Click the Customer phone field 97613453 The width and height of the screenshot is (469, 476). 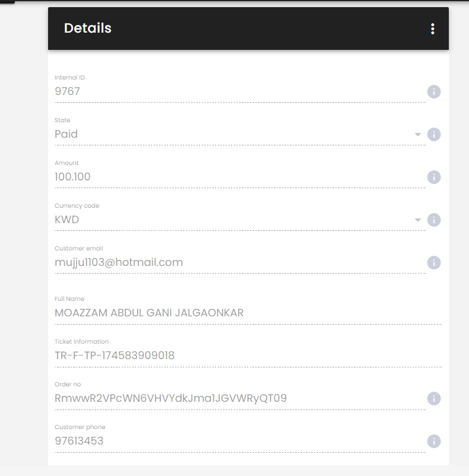[240, 441]
